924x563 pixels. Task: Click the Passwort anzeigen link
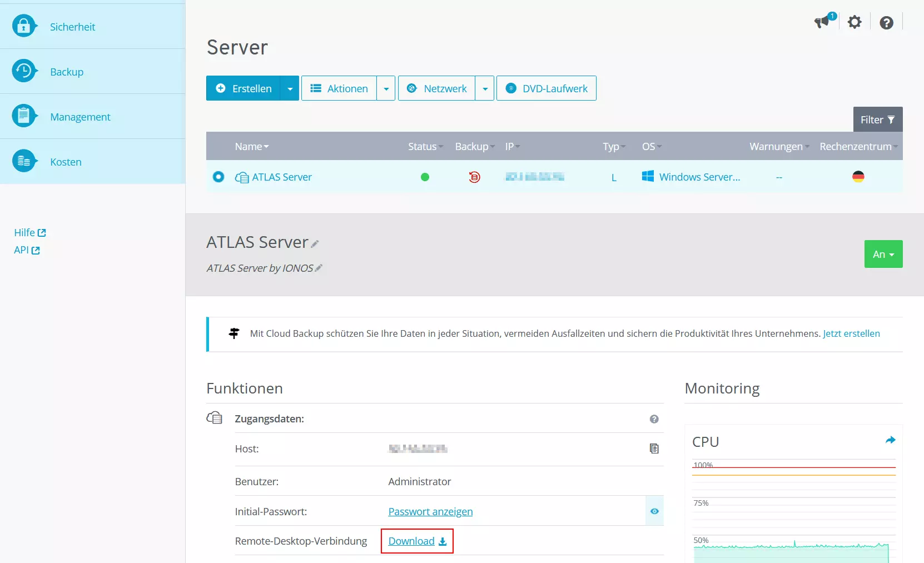tap(430, 511)
